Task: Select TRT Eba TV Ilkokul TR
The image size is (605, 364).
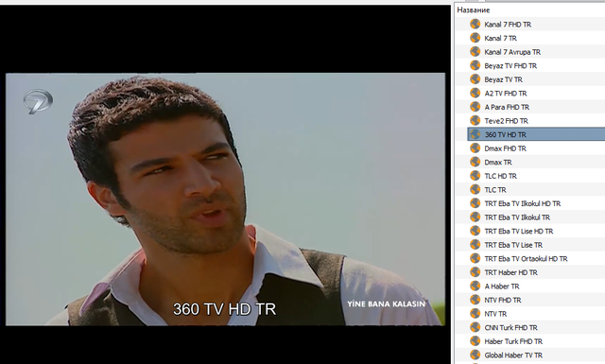Action: pyautogui.click(x=517, y=217)
